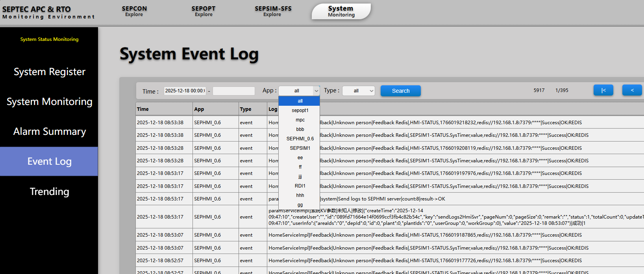Open Trending from the sidebar
Image resolution: width=644 pixels, height=274 pixels.
click(49, 191)
